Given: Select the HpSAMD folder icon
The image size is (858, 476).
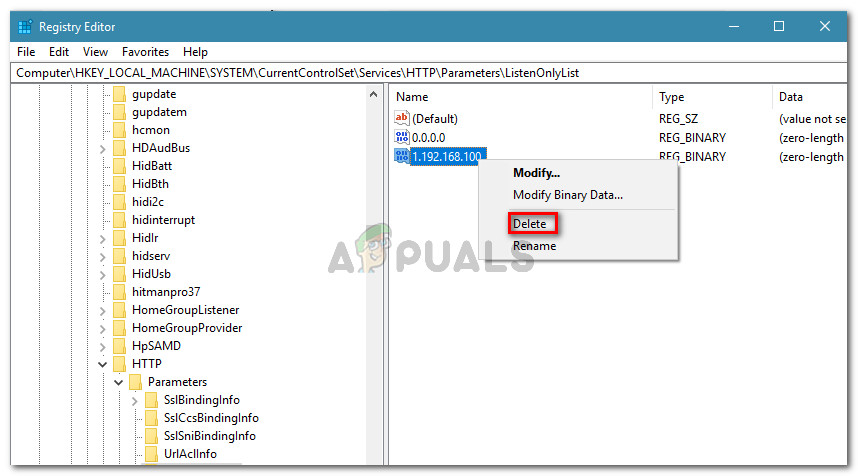Looking at the screenshot, I should [119, 346].
